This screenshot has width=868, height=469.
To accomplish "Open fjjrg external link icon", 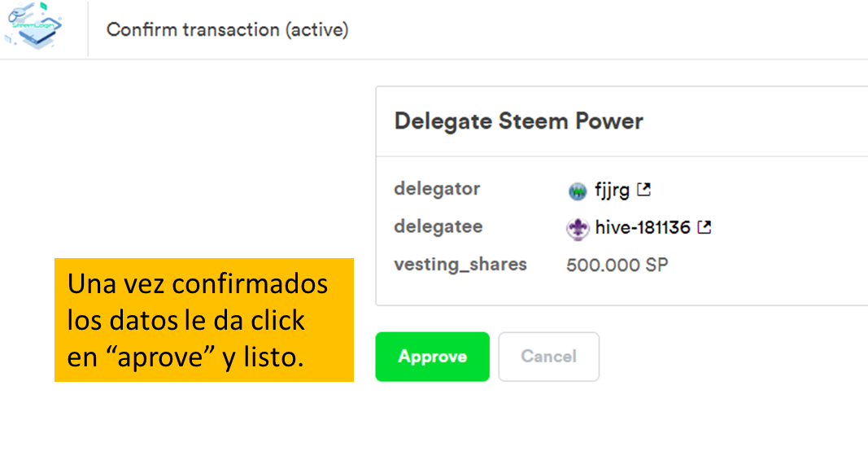I will (x=643, y=190).
